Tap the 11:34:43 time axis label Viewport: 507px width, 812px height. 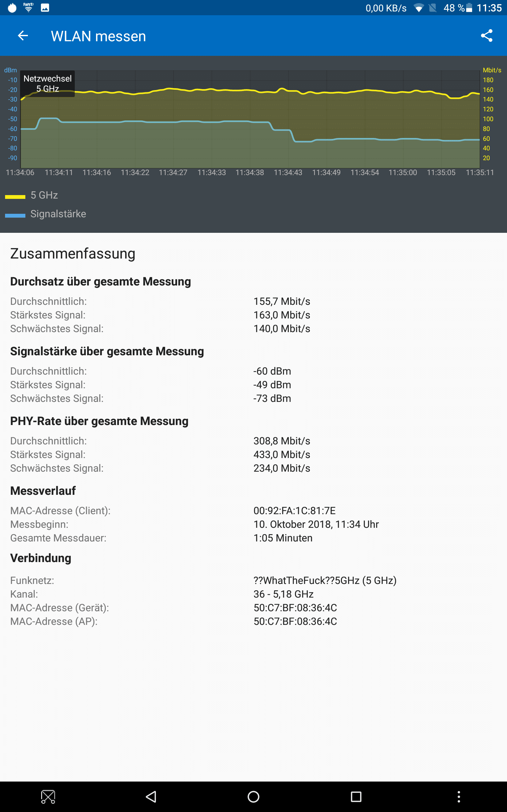coord(288,173)
